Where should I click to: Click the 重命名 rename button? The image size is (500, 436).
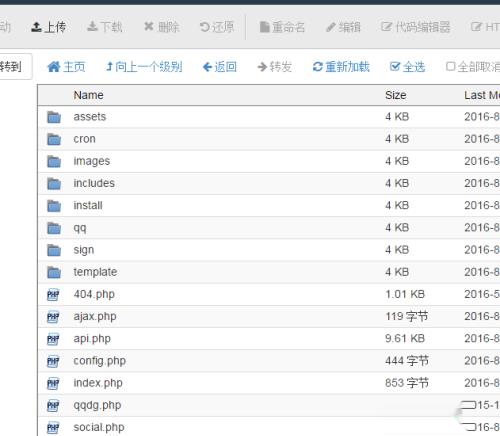pyautogui.click(x=282, y=27)
